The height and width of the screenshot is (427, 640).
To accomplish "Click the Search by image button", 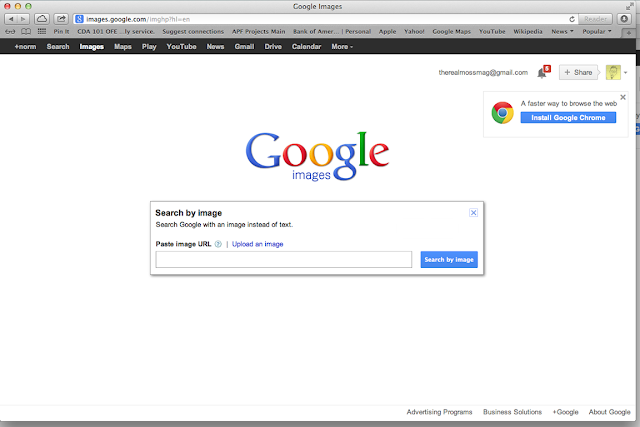I will click(449, 260).
